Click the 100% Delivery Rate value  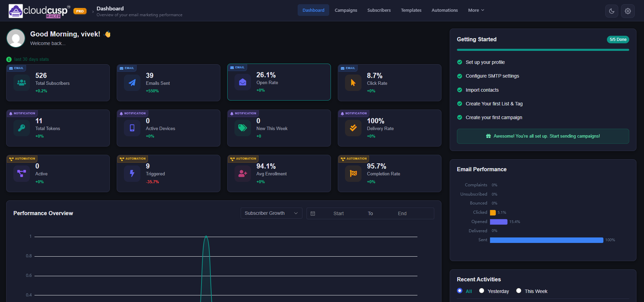point(376,121)
